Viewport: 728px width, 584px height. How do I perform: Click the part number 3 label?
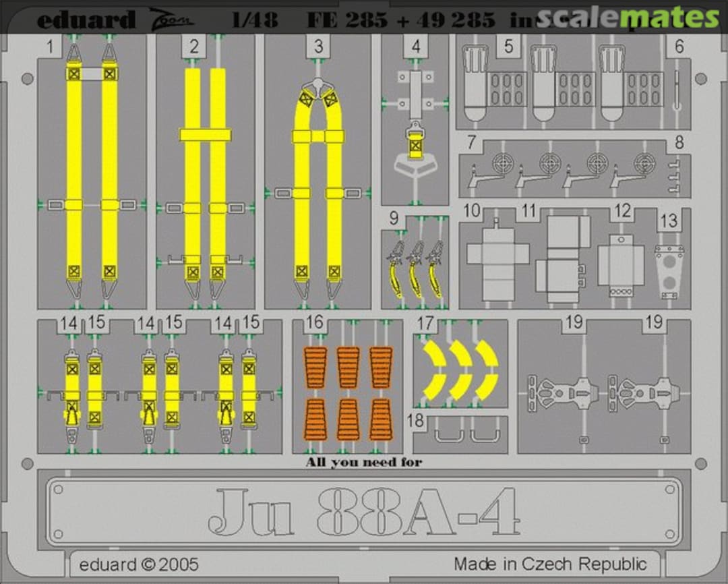coord(318,47)
